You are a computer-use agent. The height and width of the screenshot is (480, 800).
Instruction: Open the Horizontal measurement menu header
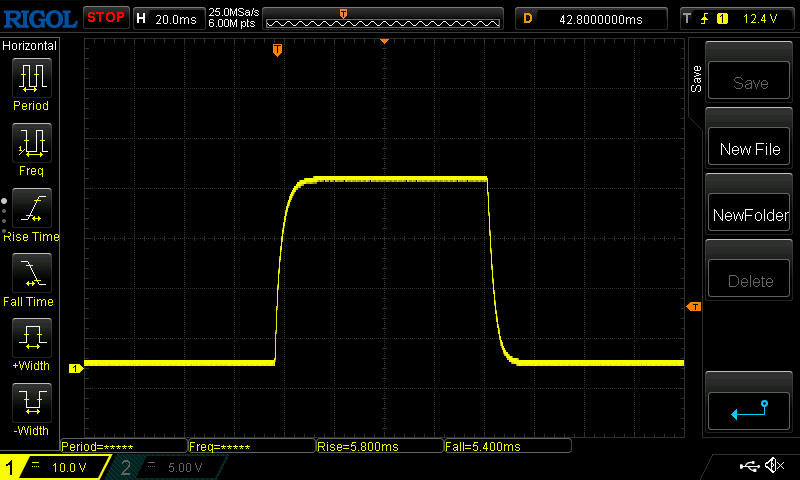[x=30, y=46]
